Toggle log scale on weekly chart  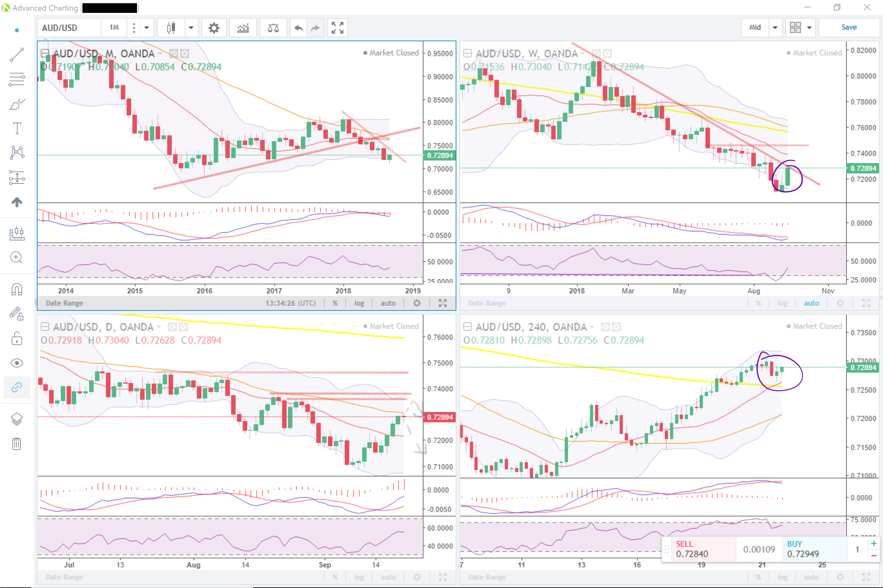(782, 303)
